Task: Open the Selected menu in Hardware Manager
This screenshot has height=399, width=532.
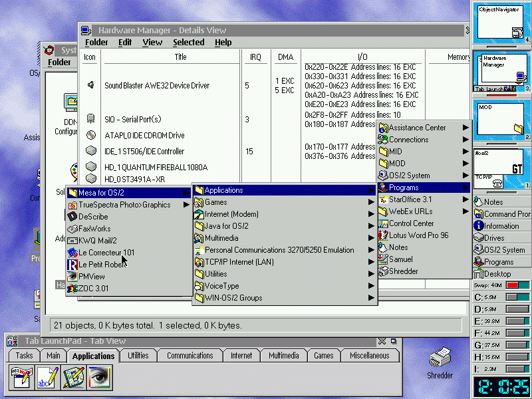Action: (188, 43)
